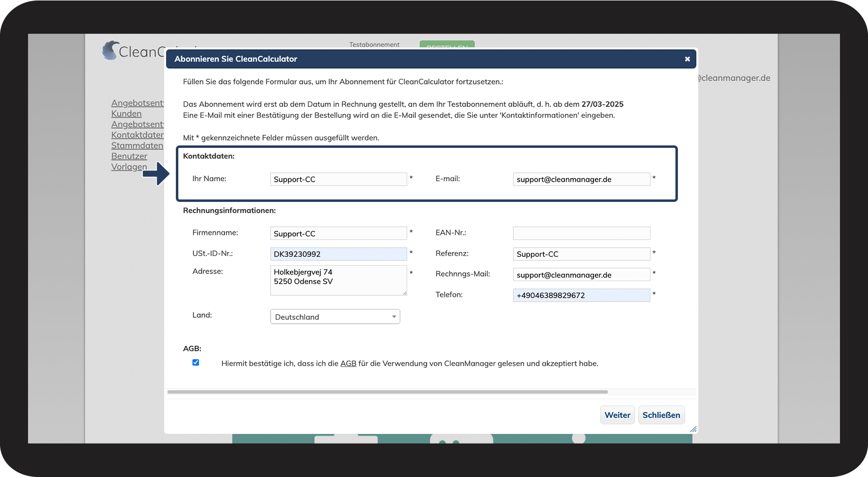The image size is (868, 477).
Task: Open Kunden in the side menu
Action: pyautogui.click(x=126, y=113)
